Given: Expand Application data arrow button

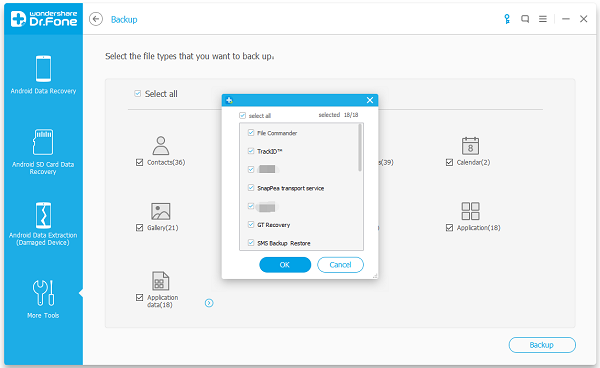Looking at the screenshot, I should tap(209, 303).
